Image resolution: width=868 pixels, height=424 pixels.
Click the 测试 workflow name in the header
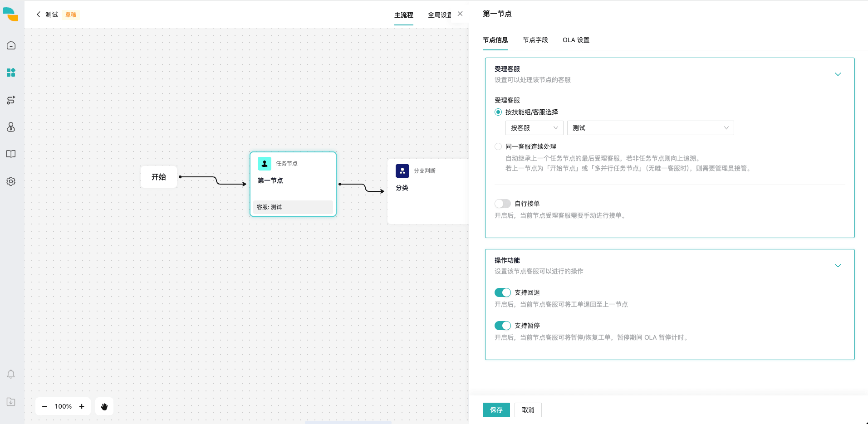tap(52, 15)
